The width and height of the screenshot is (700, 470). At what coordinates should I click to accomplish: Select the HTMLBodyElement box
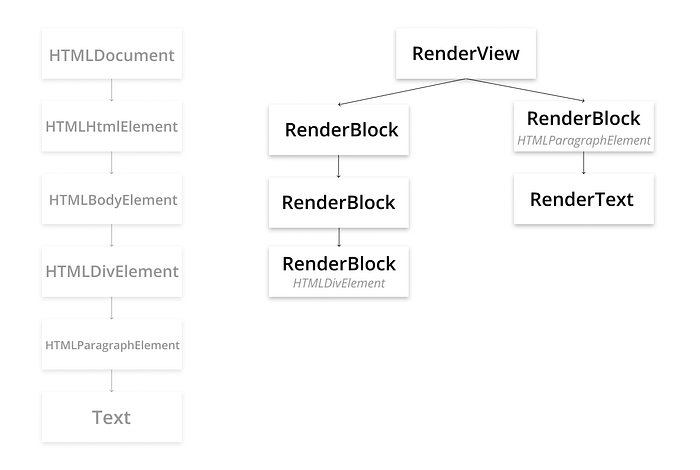[112, 199]
